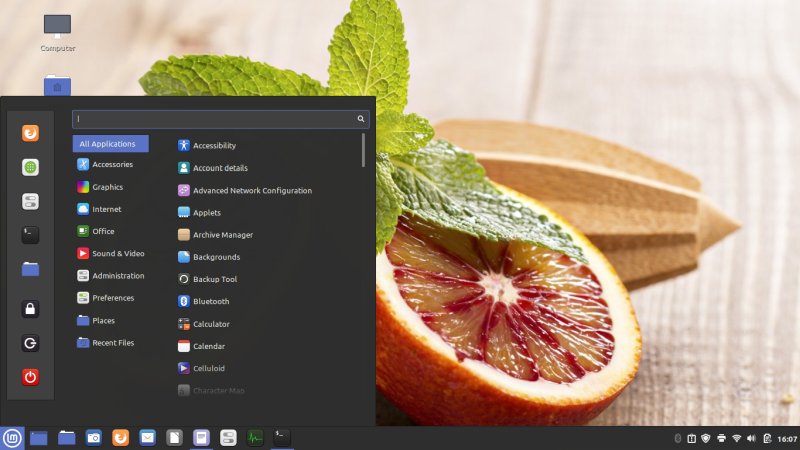800x450 pixels.
Task: Choose the Administration category
Action: pyautogui.click(x=118, y=276)
